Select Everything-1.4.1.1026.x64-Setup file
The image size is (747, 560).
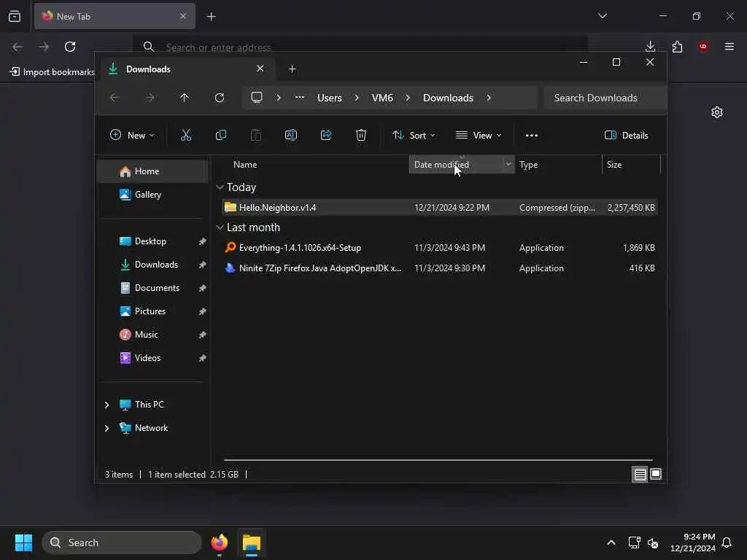point(440,248)
